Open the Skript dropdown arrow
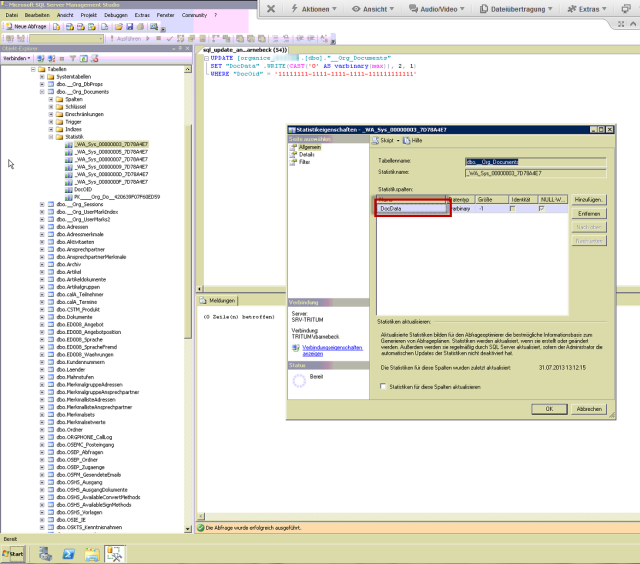 click(x=398, y=140)
